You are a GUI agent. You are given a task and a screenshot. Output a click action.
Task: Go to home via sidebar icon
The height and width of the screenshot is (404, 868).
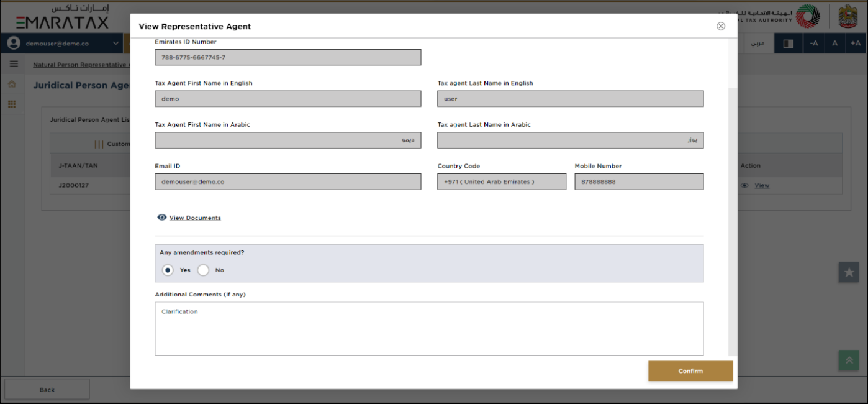pos(12,85)
